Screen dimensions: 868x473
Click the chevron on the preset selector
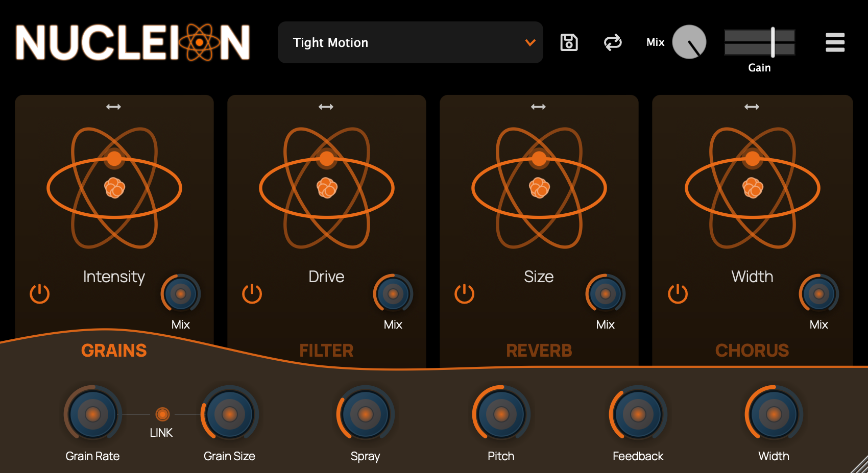tap(529, 43)
